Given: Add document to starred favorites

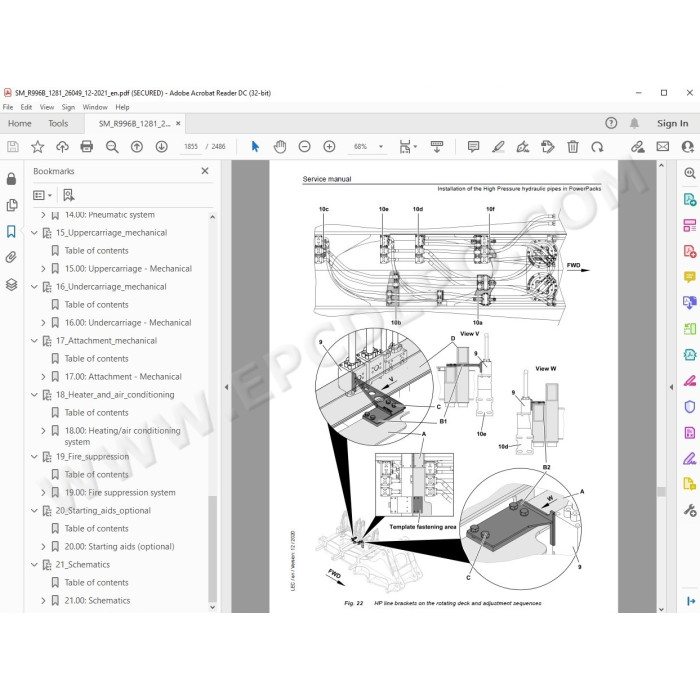Looking at the screenshot, I should pyautogui.click(x=38, y=146).
